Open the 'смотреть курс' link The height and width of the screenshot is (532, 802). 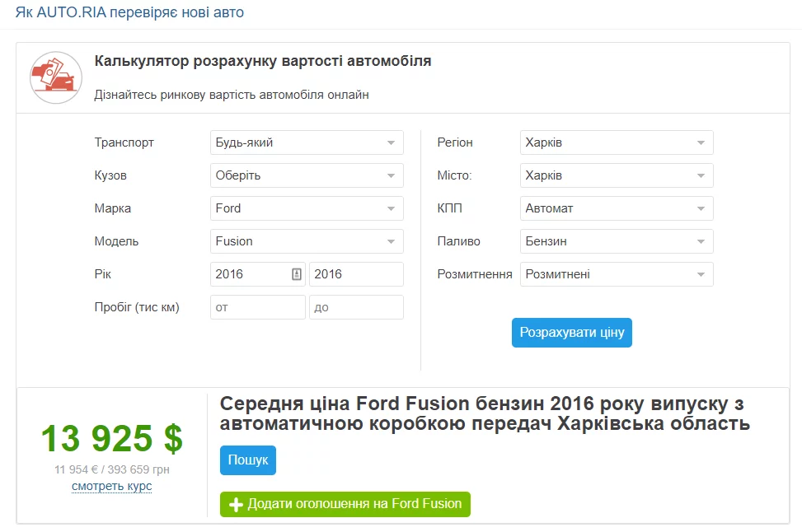(x=111, y=486)
